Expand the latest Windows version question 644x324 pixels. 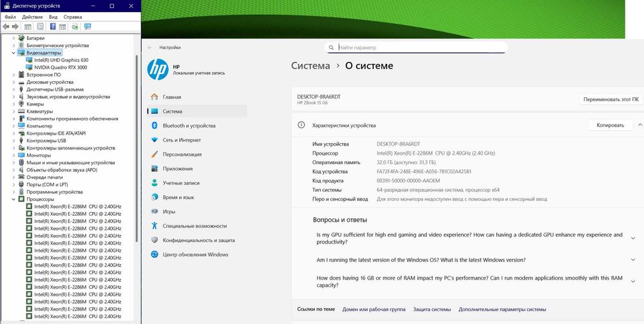tap(633, 260)
